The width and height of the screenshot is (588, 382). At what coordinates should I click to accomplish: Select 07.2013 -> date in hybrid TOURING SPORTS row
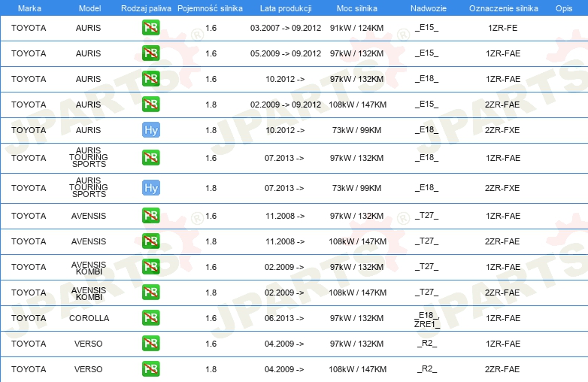tap(284, 188)
